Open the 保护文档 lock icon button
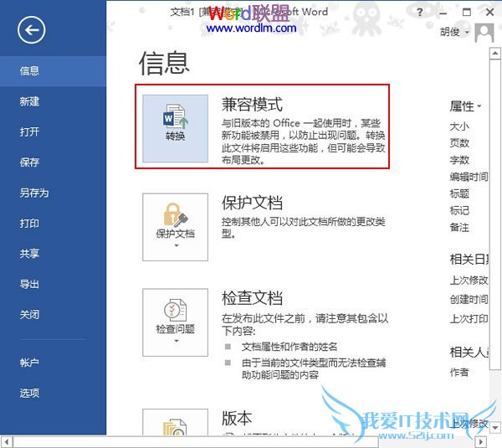502x448 pixels. pos(175,227)
